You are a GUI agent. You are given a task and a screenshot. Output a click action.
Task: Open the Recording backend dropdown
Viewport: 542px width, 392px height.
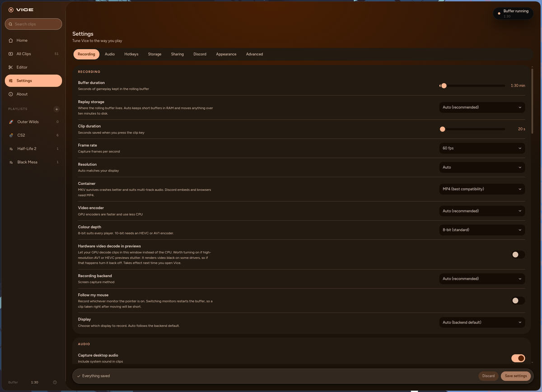click(x=482, y=279)
